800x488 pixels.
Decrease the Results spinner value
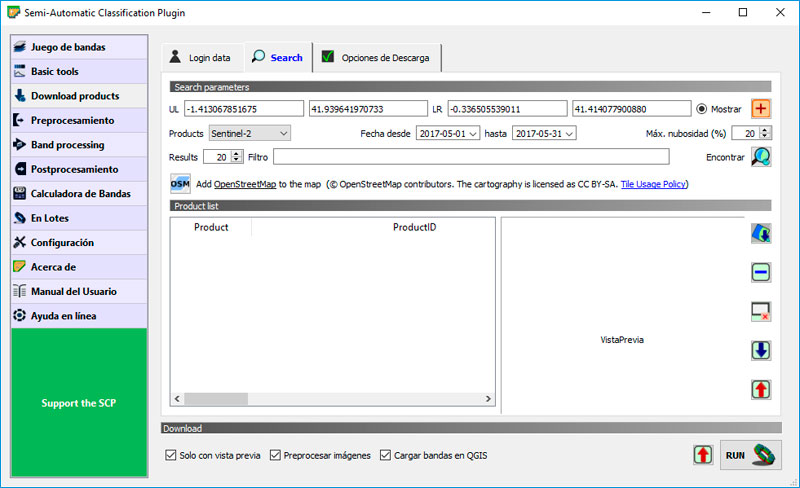click(x=236, y=160)
